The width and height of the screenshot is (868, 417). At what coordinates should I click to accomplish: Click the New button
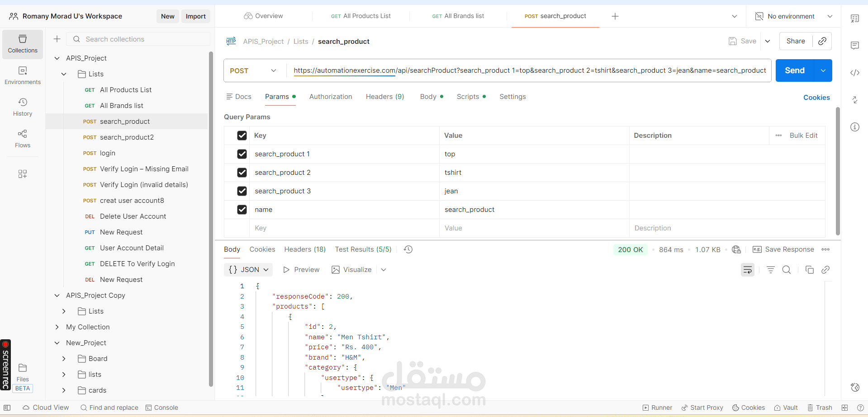point(168,16)
